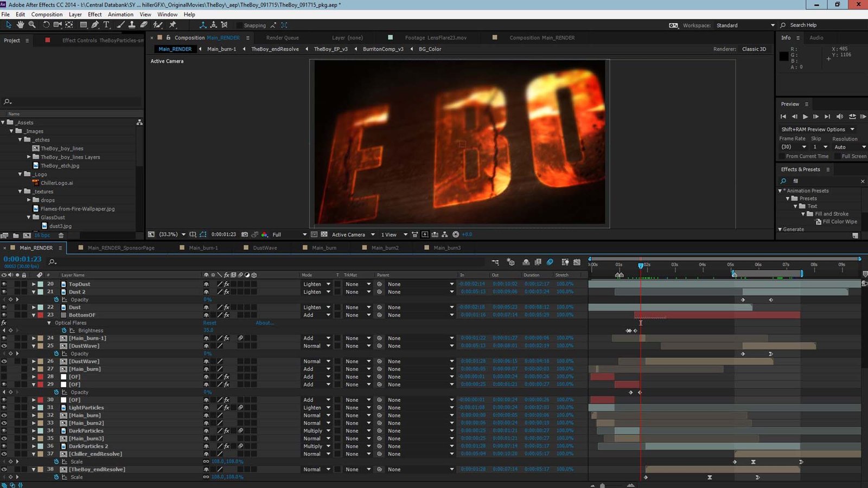Pick the Horizontal Type tool
The image size is (868, 488).
click(x=106, y=25)
